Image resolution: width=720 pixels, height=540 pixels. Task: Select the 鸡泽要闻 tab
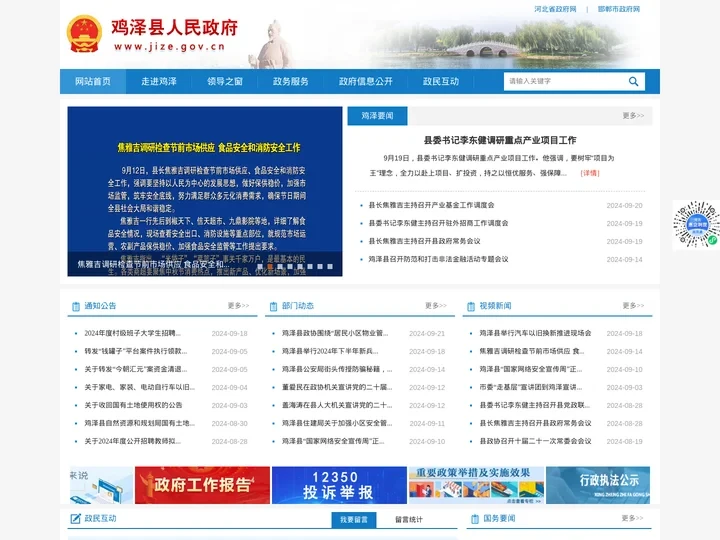(x=377, y=116)
